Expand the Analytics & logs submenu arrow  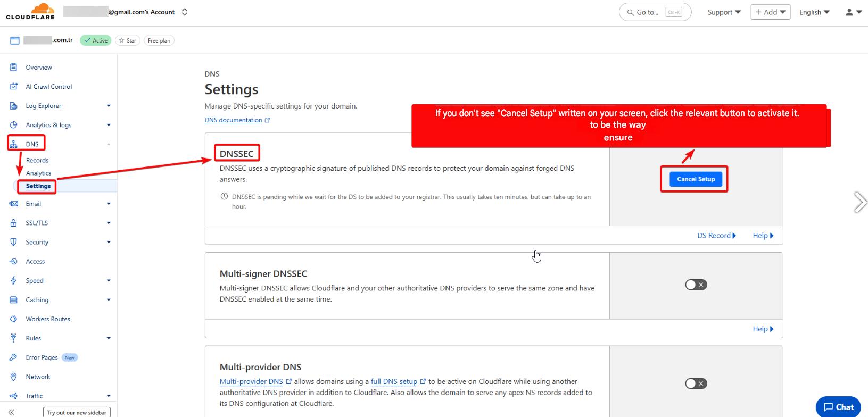[x=109, y=125]
